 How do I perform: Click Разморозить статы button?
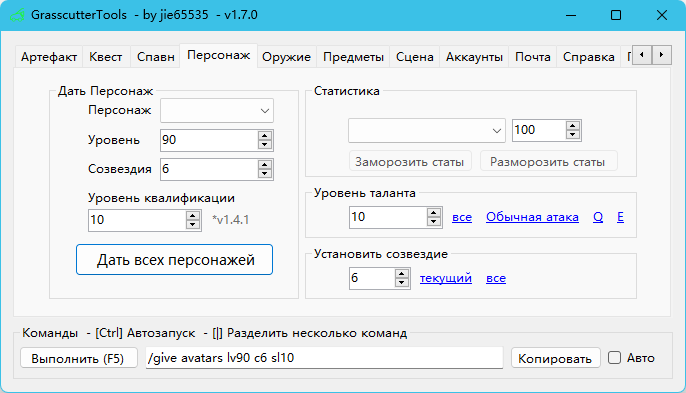coord(548,162)
